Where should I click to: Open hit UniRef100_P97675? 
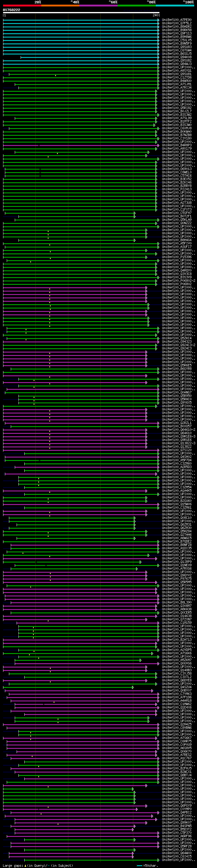click(177, 579)
